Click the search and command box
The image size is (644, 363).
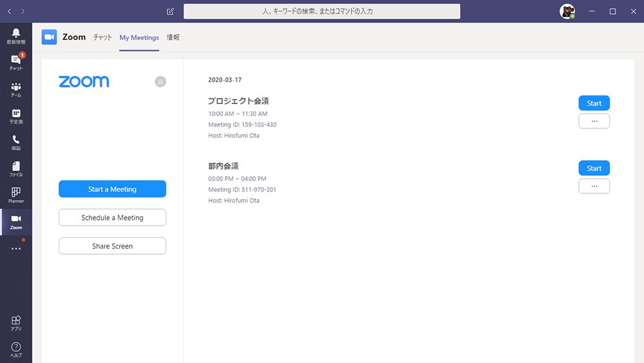[321, 12]
